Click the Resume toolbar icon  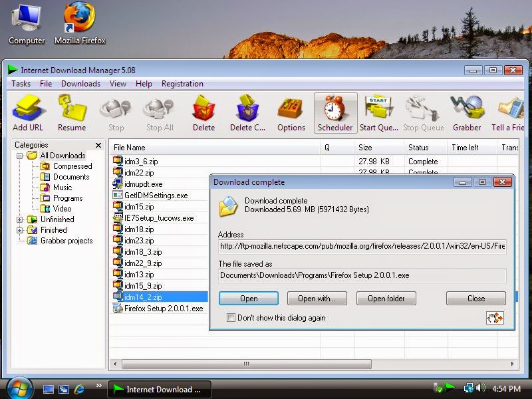pos(72,113)
